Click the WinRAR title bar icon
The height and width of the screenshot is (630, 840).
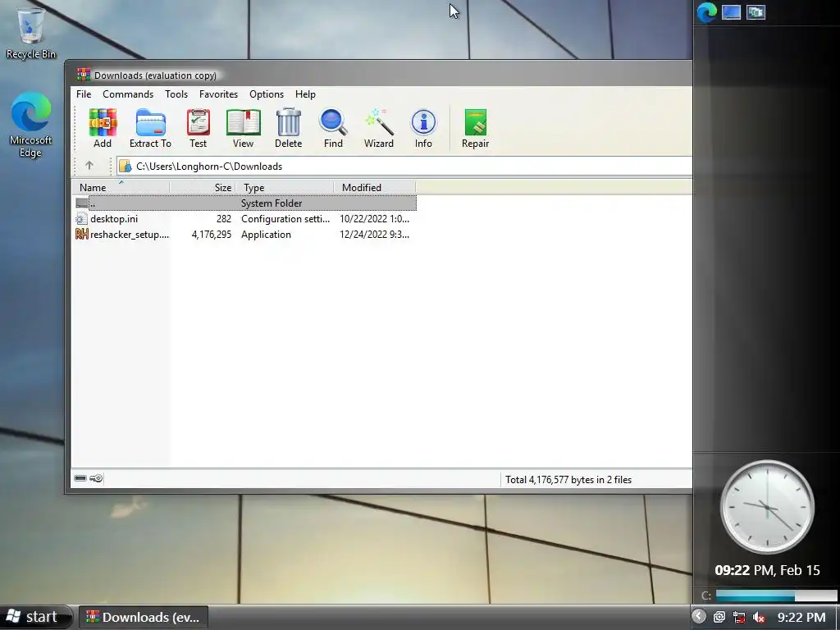[x=83, y=75]
